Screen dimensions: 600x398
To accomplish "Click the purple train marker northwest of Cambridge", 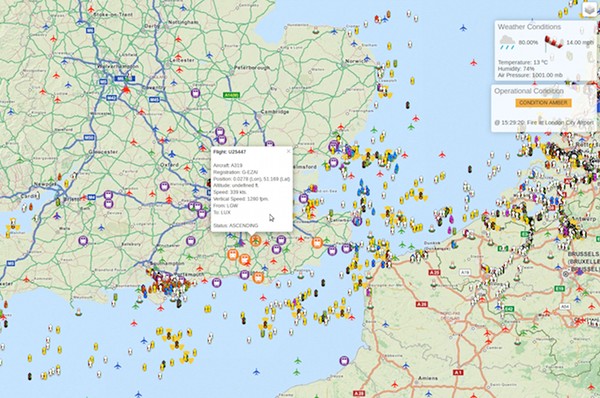I will [196, 93].
